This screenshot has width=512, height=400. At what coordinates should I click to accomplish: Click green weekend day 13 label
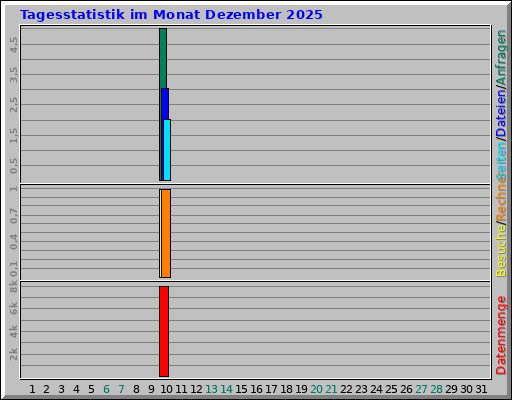coord(211,389)
